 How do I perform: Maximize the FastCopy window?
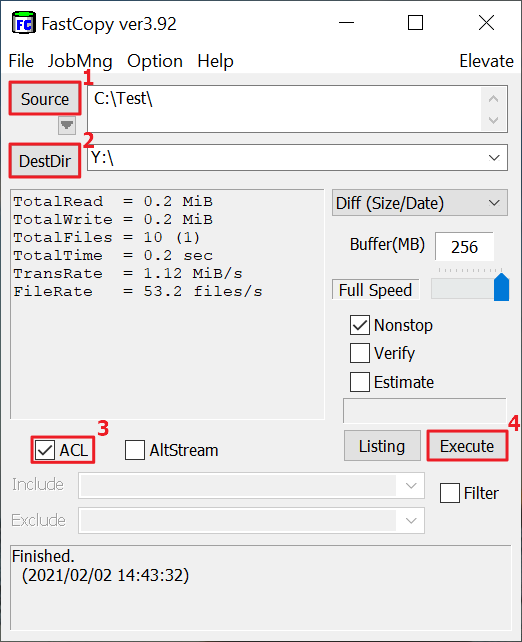[416, 23]
